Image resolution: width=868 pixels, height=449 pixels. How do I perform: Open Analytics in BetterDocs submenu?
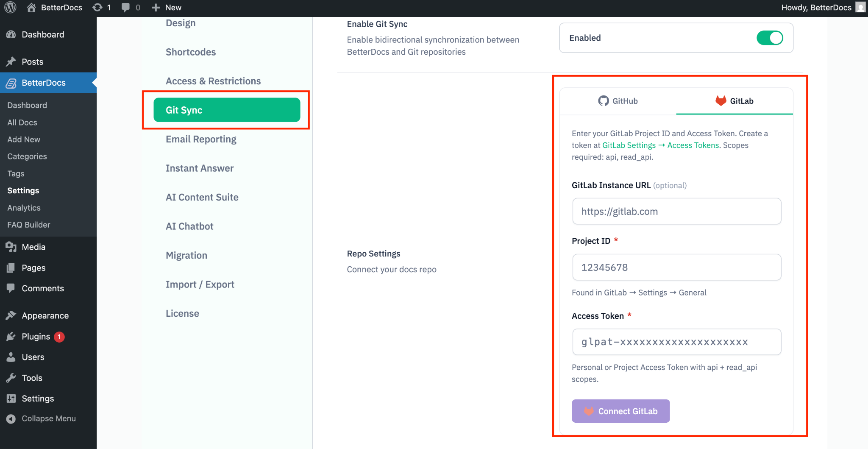click(24, 208)
